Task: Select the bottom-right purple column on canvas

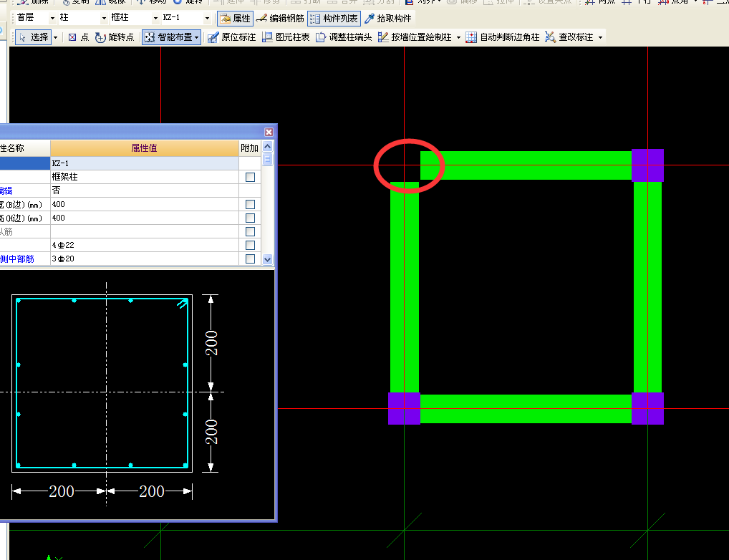Action: pyautogui.click(x=647, y=408)
